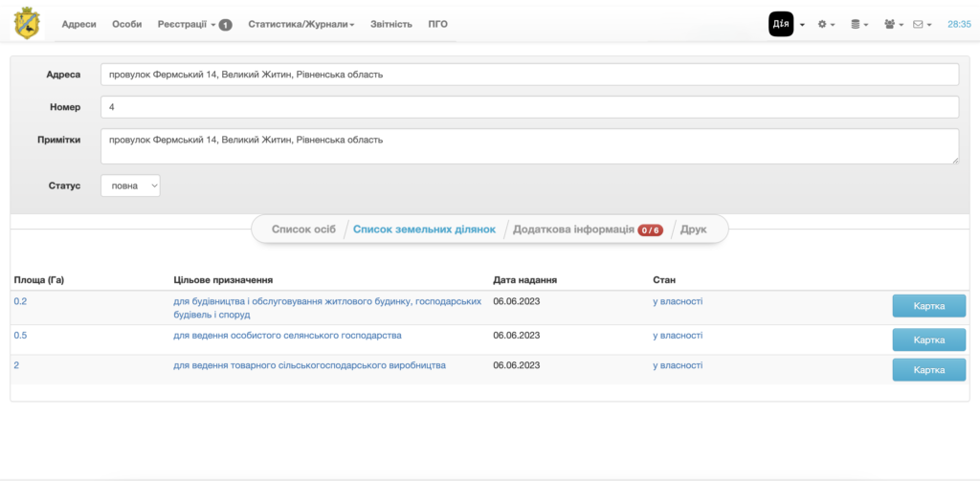The image size is (980, 481).
Task: Open the envelope messages dropdown
Action: click(923, 24)
